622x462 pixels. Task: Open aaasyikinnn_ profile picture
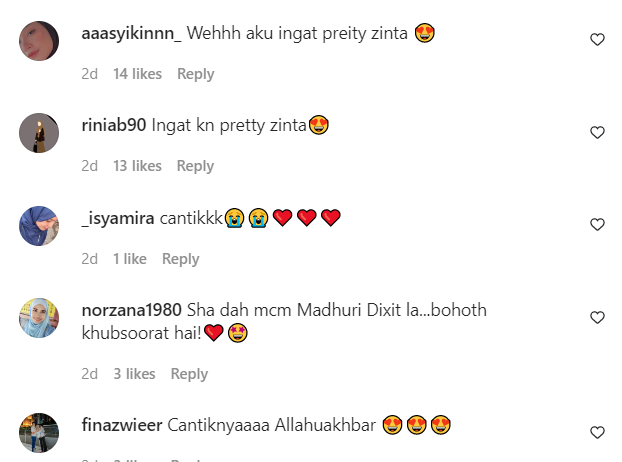point(39,41)
